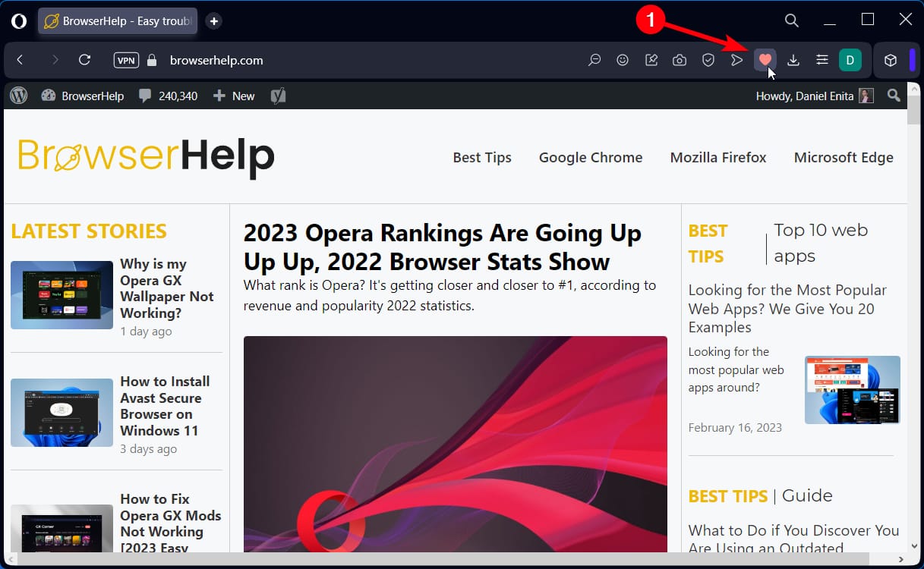Open the Howdy, Daniel Enita account menu
Screen dimensions: 924x569
[815, 96]
